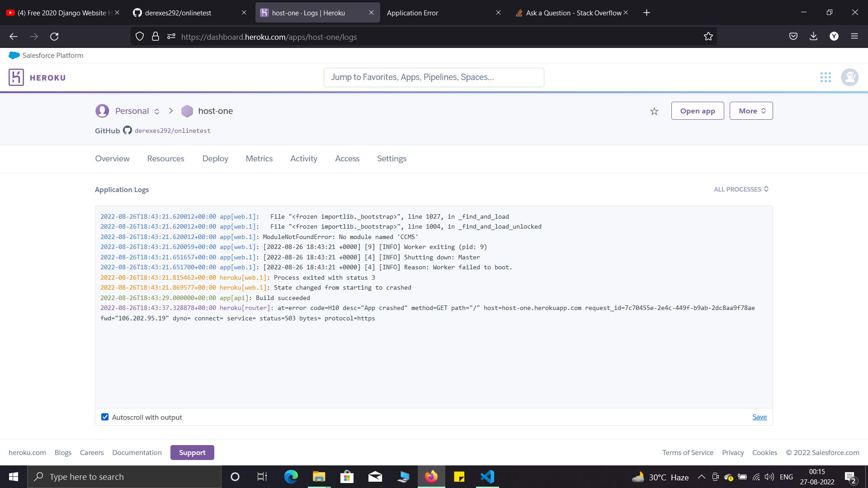868x488 pixels.
Task: Click the ModuleNotFoundError 'CCMS' log line
Action: pos(259,237)
